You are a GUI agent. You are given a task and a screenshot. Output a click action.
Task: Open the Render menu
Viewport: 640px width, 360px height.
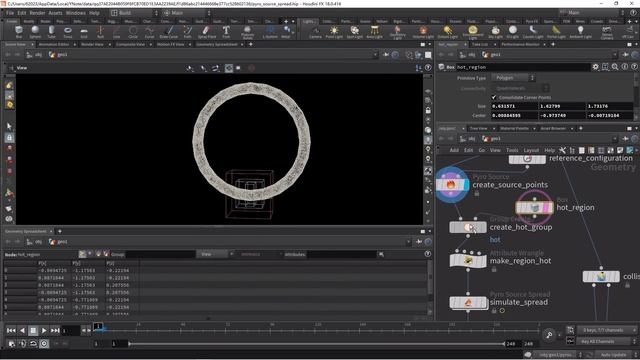37,13
